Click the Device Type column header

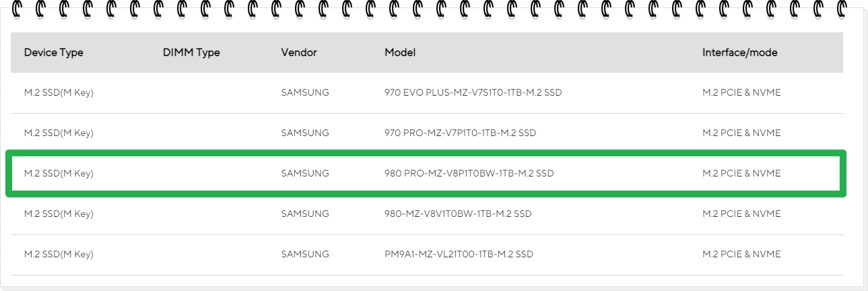coord(54,53)
